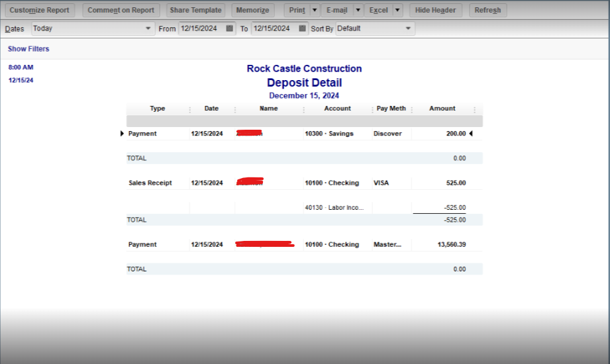
Task: Expand the E-mail dropdown arrow
Action: pyautogui.click(x=358, y=11)
